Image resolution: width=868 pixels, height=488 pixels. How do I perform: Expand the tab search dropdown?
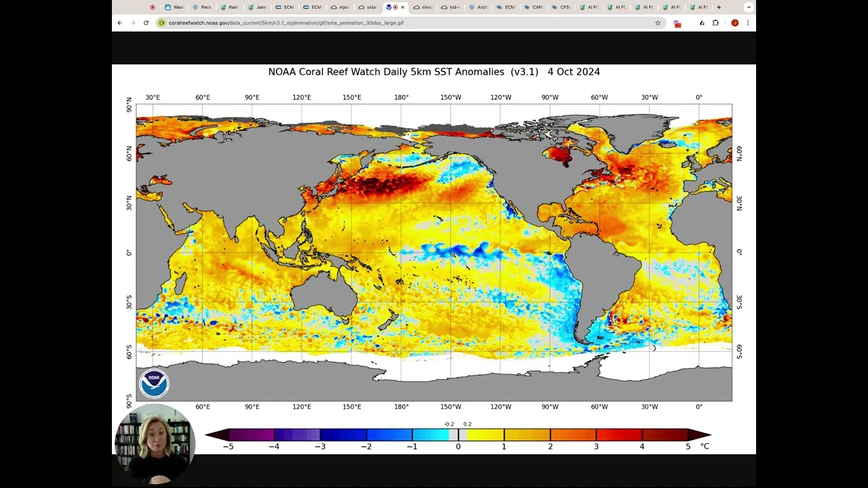749,7
